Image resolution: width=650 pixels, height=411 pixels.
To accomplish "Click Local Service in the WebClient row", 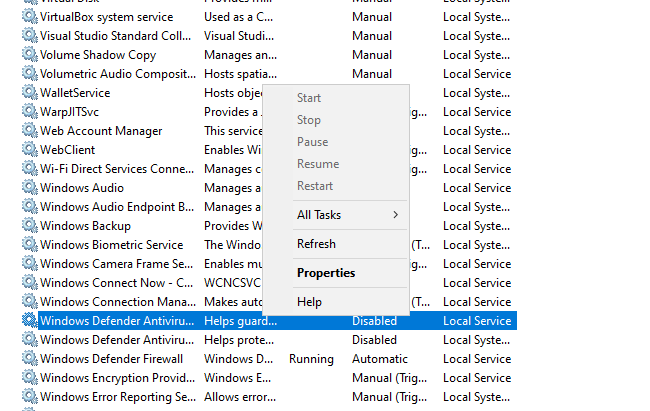I will 477,150.
